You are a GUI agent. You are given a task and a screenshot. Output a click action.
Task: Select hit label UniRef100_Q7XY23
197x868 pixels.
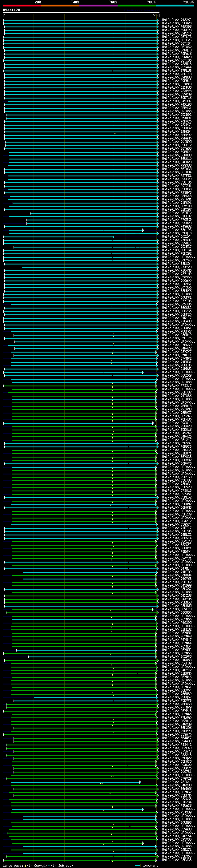177,267
